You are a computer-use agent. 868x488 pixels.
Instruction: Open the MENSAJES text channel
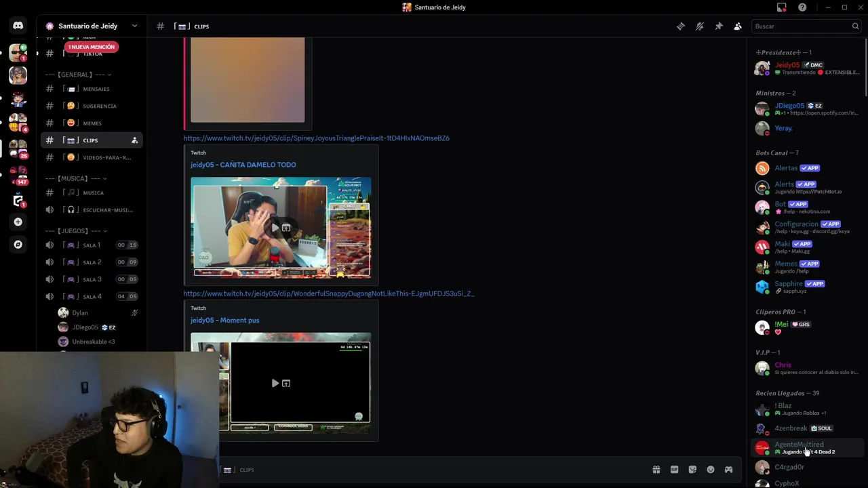pos(92,89)
